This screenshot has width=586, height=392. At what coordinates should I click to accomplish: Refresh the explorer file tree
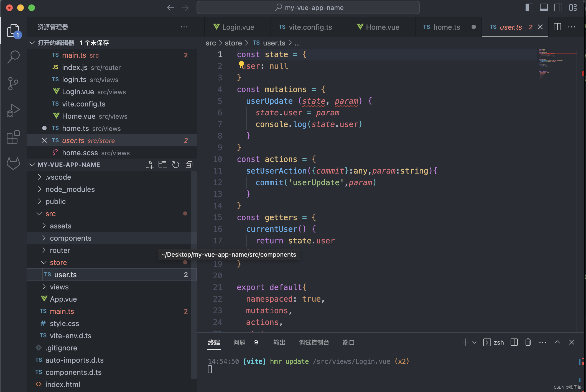[x=176, y=165]
